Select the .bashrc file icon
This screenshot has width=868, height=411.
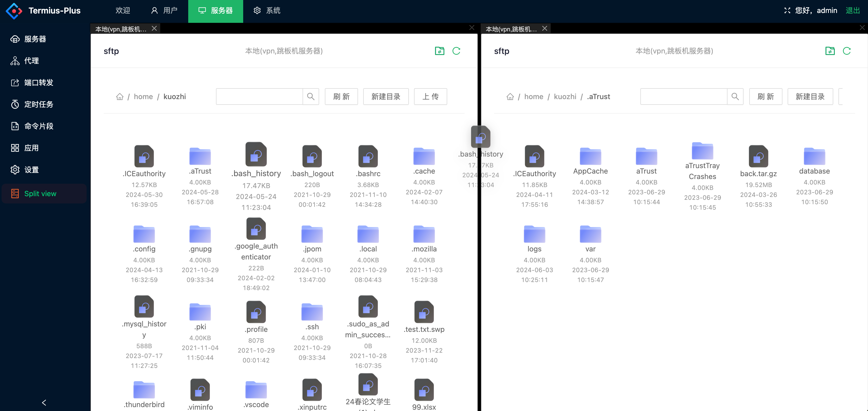pyautogui.click(x=368, y=156)
